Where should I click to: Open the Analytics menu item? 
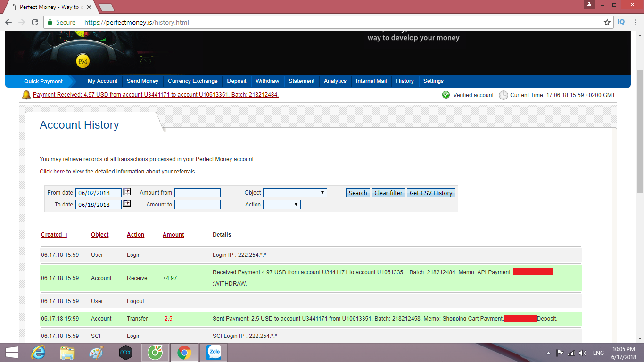(x=335, y=81)
